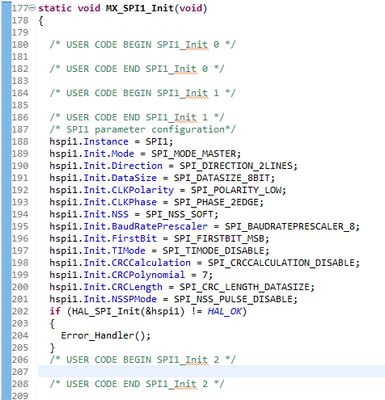Click the opening brace on line 178
Image resolution: width=385 pixels, height=400 pixels.
point(41,21)
